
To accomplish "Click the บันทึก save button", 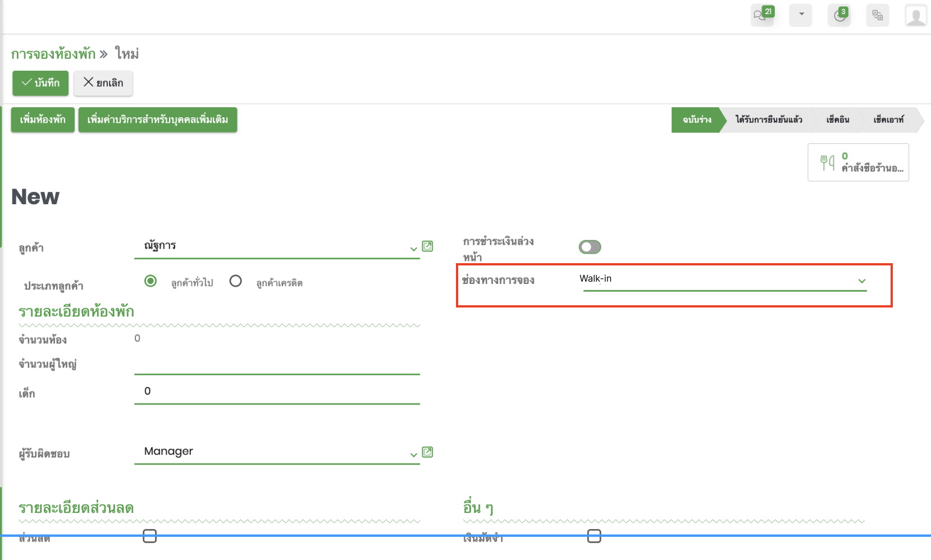I will pyautogui.click(x=40, y=83).
